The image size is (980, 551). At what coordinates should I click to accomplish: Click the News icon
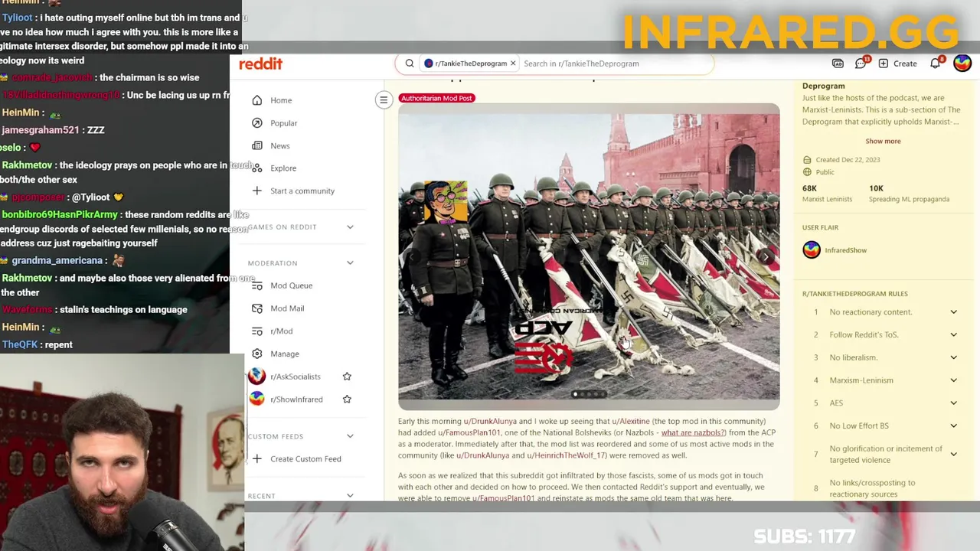(x=256, y=145)
